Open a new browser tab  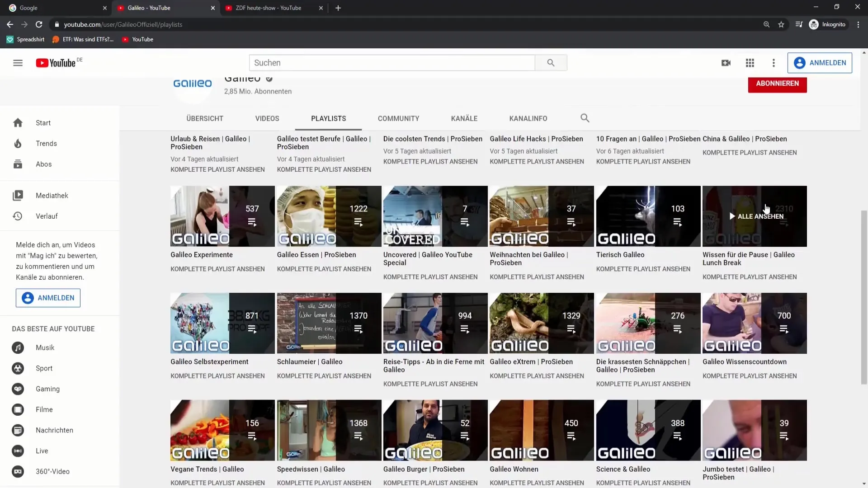click(x=338, y=8)
